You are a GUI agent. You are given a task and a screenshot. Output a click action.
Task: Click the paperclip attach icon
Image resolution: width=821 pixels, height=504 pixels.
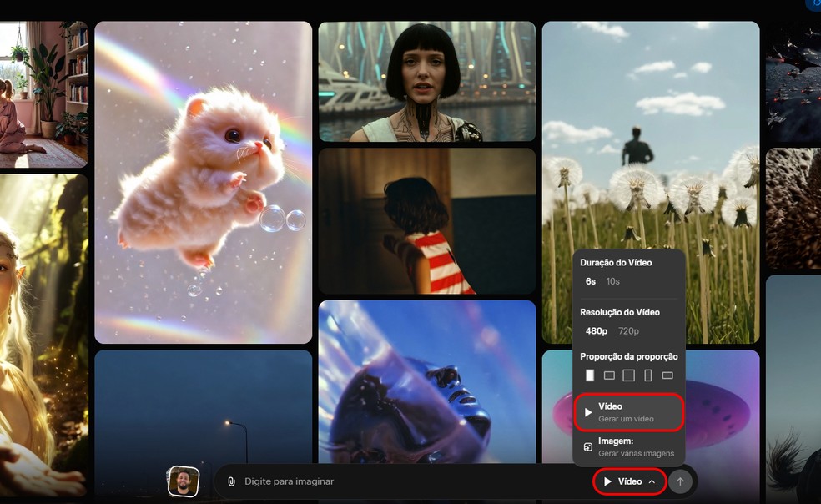[231, 481]
